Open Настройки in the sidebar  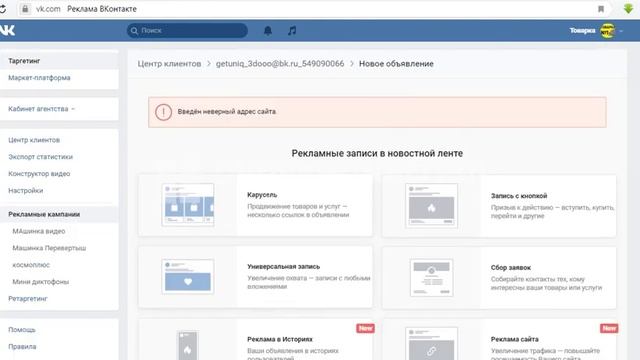click(x=25, y=191)
